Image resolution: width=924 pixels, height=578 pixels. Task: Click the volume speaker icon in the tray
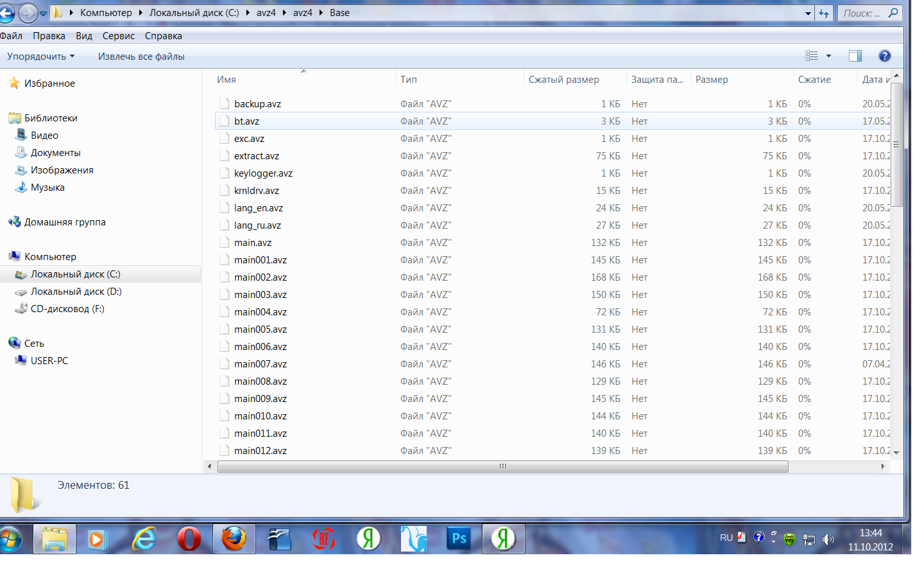[x=828, y=539]
